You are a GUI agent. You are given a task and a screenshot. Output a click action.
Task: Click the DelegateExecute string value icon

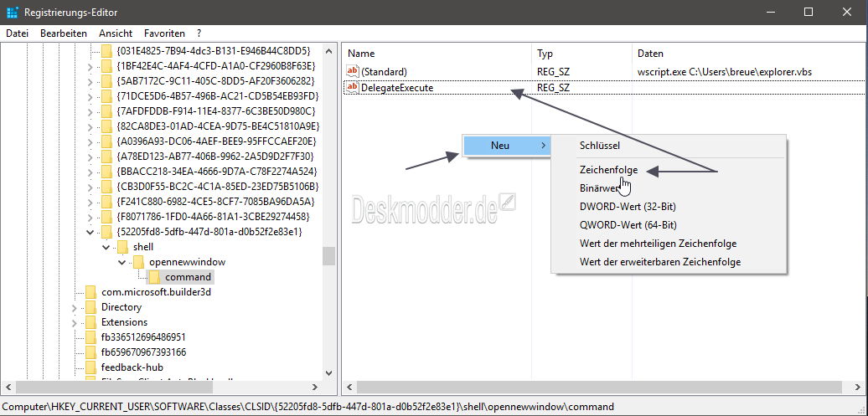coord(353,87)
